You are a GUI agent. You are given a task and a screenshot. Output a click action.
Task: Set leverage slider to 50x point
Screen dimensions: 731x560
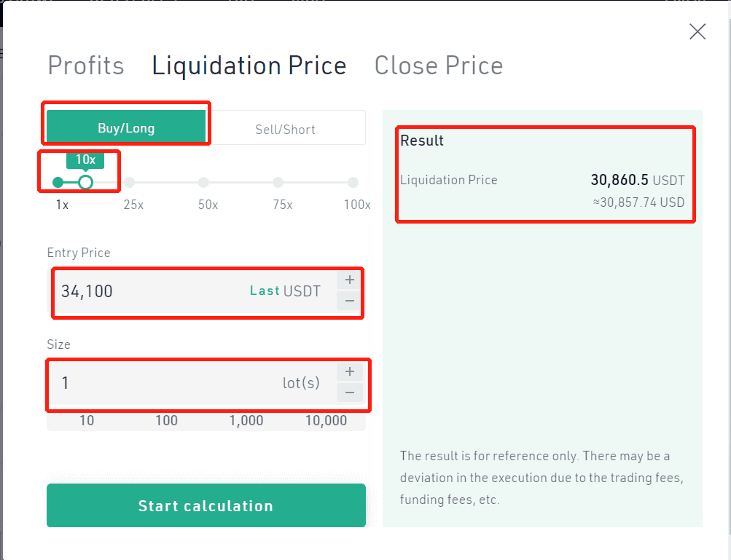[x=204, y=182]
